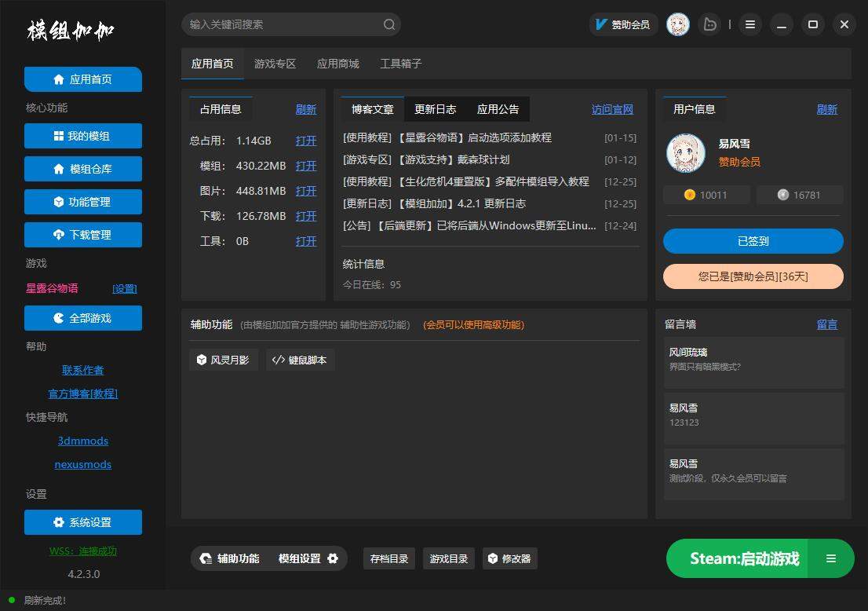
Task: Launch the 风灵月影 assist tool
Action: (x=223, y=360)
